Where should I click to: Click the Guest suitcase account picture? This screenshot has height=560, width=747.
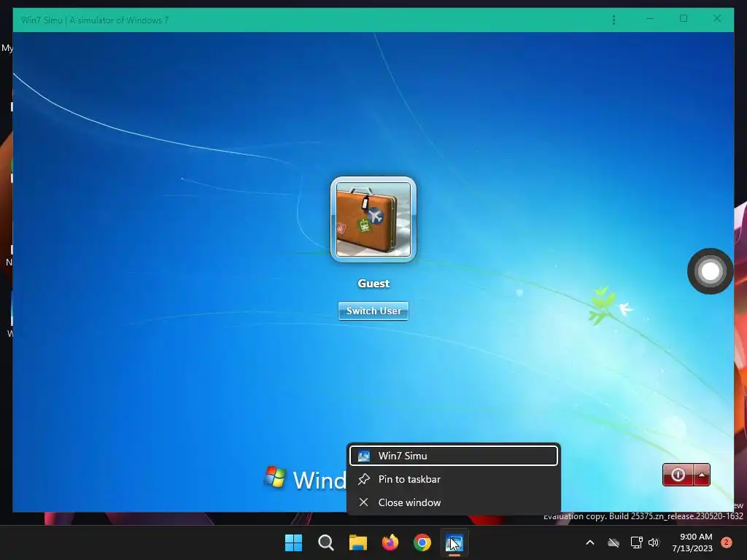[373, 219]
